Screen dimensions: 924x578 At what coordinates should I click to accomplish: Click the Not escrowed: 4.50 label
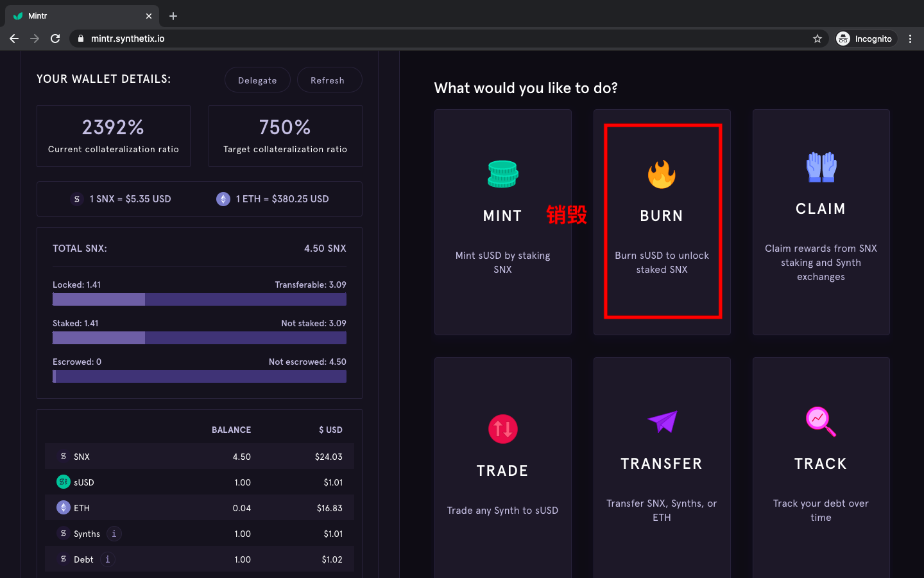pos(307,362)
